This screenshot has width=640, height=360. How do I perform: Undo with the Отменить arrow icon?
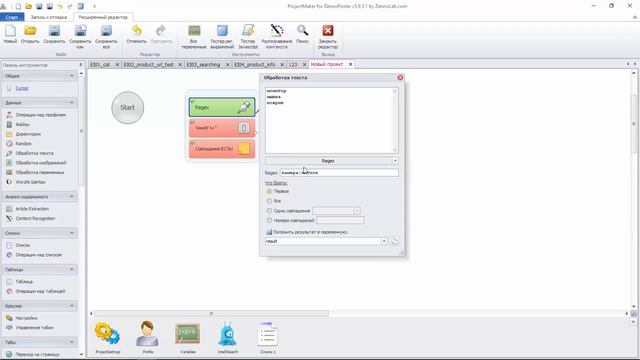click(136, 34)
